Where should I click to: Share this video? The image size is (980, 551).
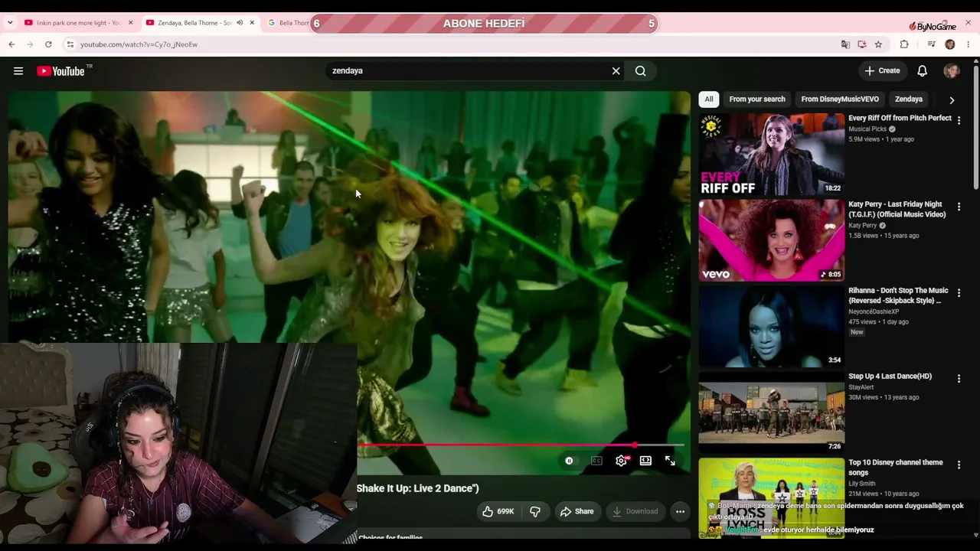(x=577, y=511)
